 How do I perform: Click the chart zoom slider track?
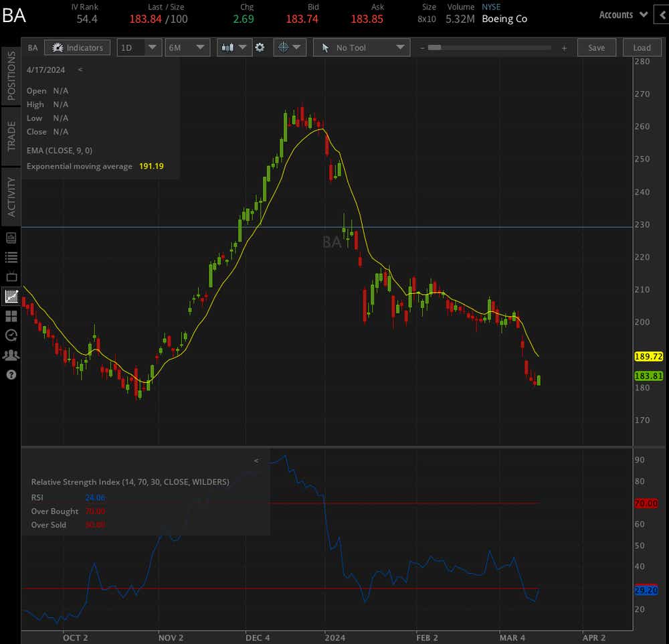490,48
